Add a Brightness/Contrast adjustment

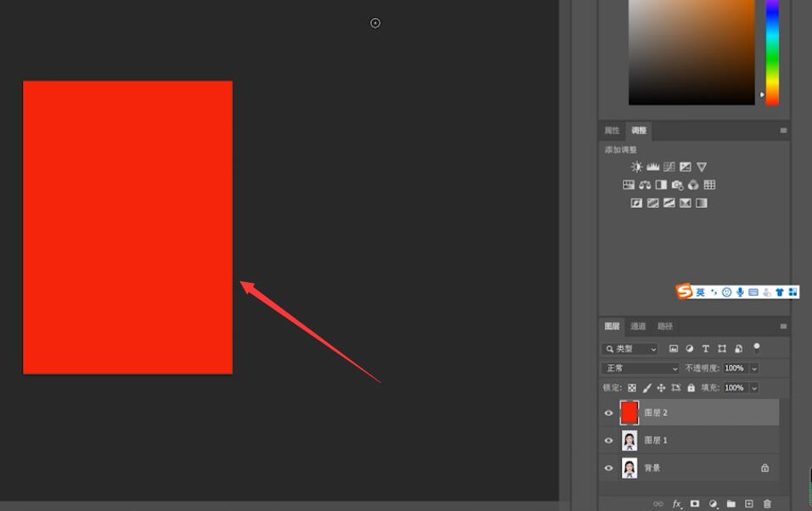point(636,166)
